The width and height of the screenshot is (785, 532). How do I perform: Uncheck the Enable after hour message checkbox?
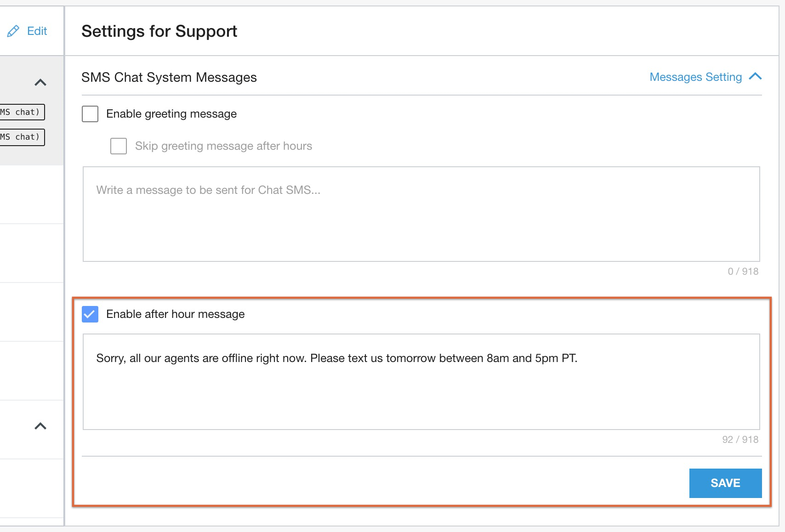point(90,314)
